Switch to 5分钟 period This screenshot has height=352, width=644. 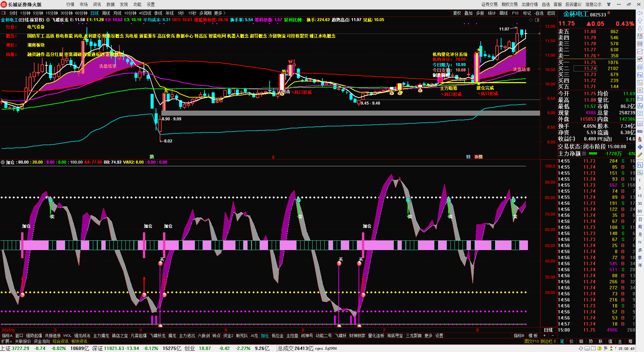(38, 13)
